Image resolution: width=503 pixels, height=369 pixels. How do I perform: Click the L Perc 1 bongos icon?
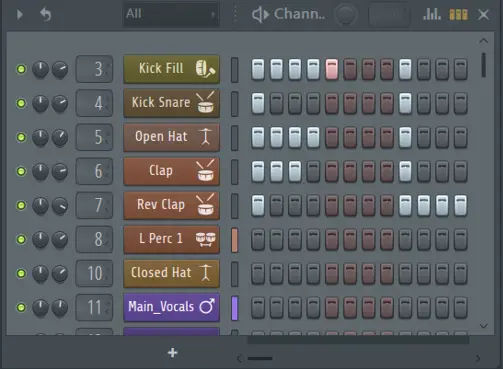pos(205,239)
